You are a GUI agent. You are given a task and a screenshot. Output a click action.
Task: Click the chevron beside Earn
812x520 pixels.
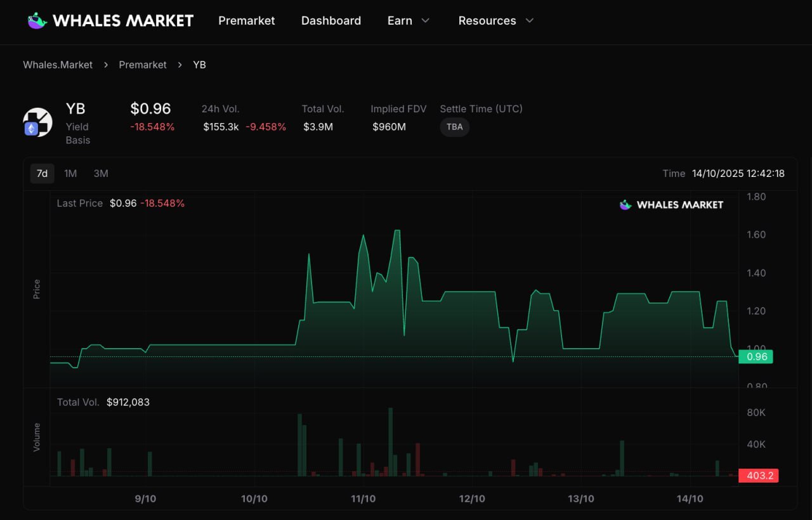pyautogui.click(x=426, y=21)
